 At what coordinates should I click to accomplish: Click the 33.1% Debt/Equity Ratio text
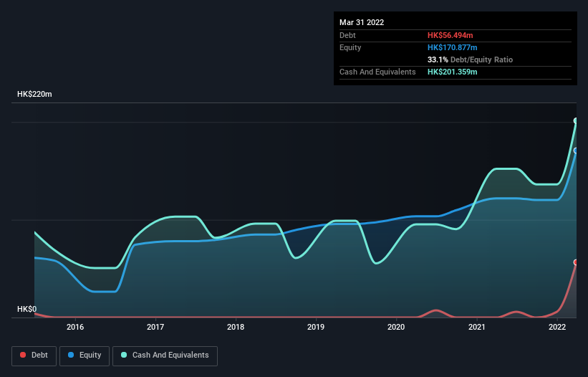[x=470, y=59]
